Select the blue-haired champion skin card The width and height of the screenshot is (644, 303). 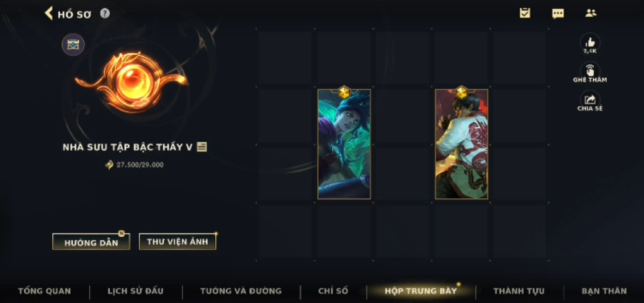tap(344, 144)
